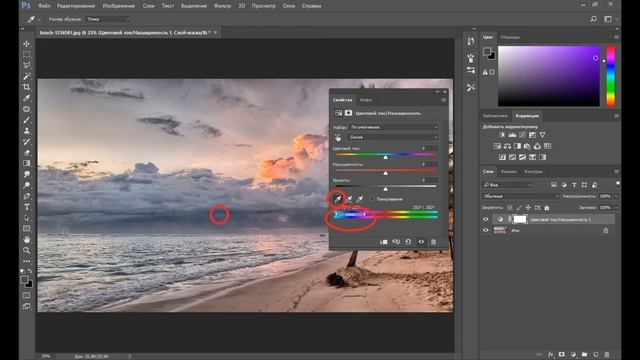Select the Gradient tool
The height and width of the screenshot is (360, 640).
pyautogui.click(x=27, y=163)
